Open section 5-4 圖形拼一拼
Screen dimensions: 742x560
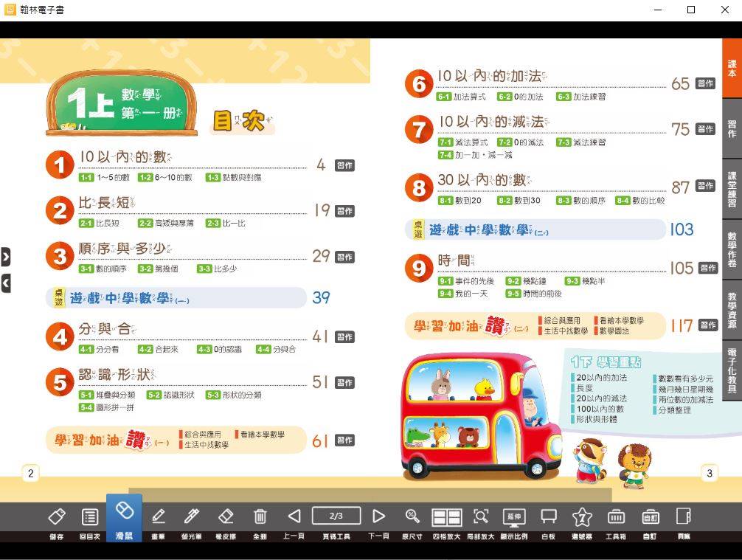coord(106,407)
